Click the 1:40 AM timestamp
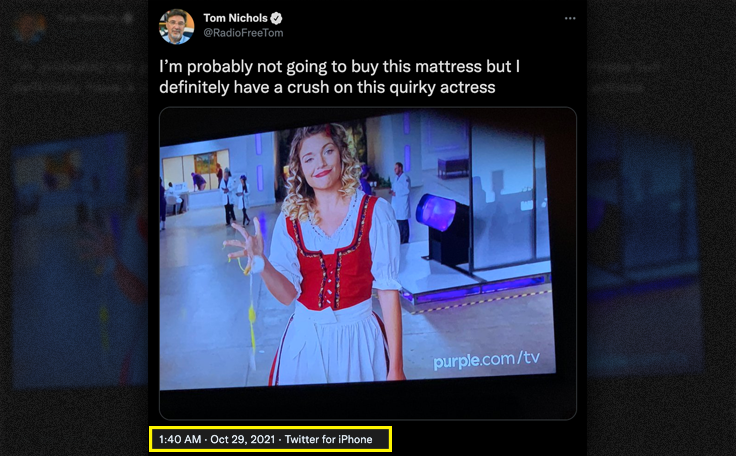The image size is (736, 456). [180, 440]
